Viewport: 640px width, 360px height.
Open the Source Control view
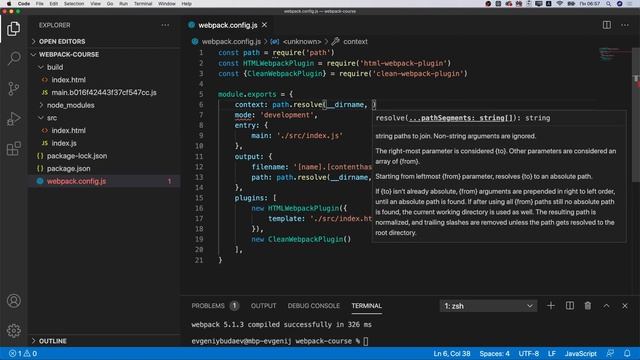13,88
